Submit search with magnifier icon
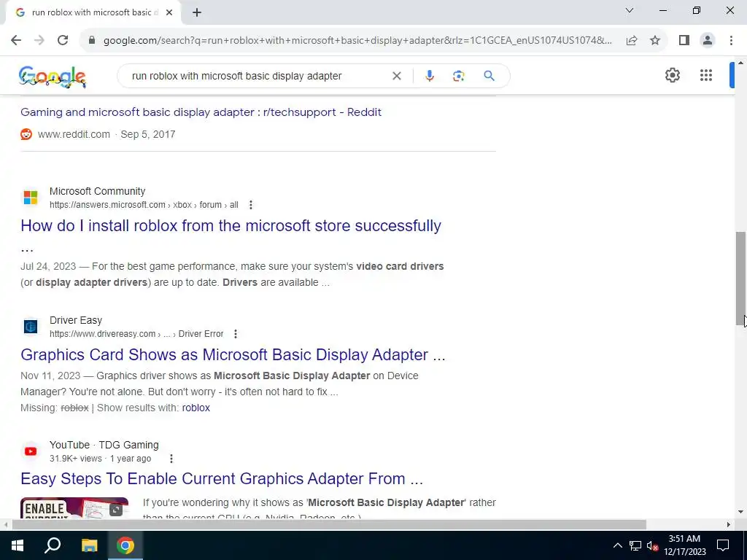The height and width of the screenshot is (560, 747). point(489,76)
